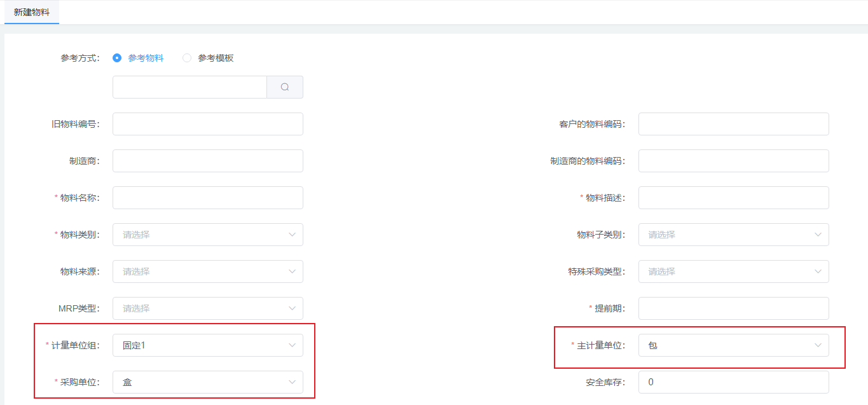Click the reference material search input field
The width and height of the screenshot is (868, 405).
click(189, 87)
